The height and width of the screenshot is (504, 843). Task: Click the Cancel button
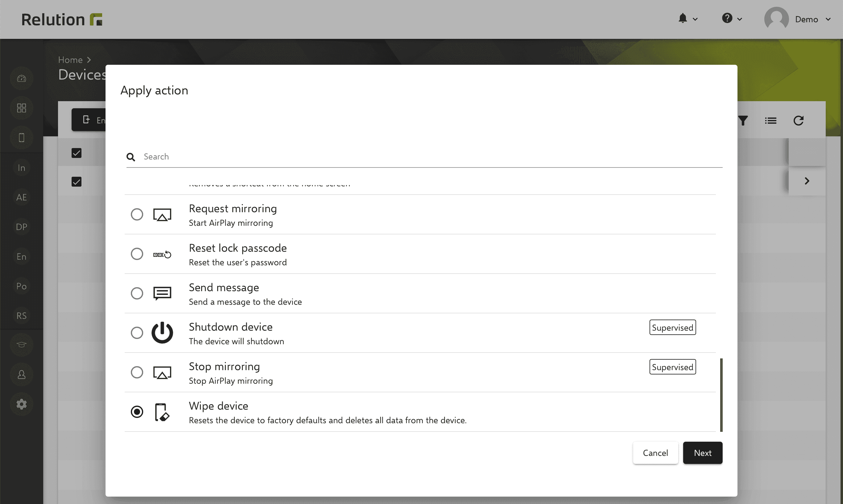click(x=654, y=452)
